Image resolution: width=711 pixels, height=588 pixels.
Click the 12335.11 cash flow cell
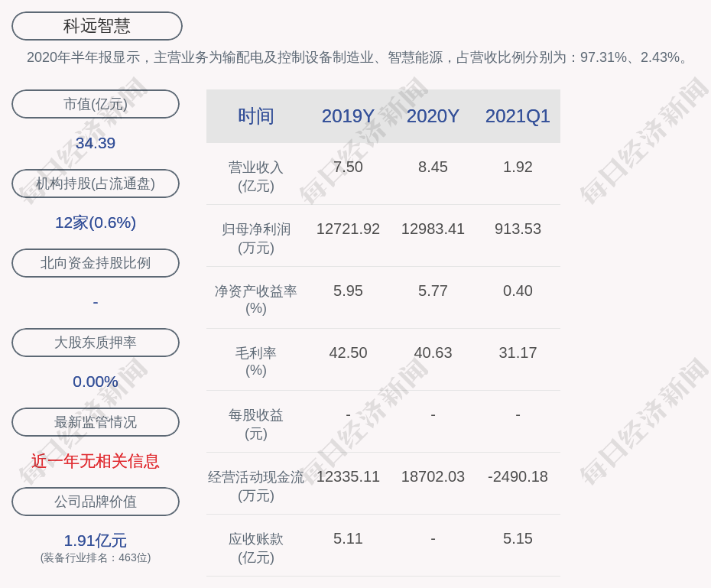pyautogui.click(x=348, y=476)
